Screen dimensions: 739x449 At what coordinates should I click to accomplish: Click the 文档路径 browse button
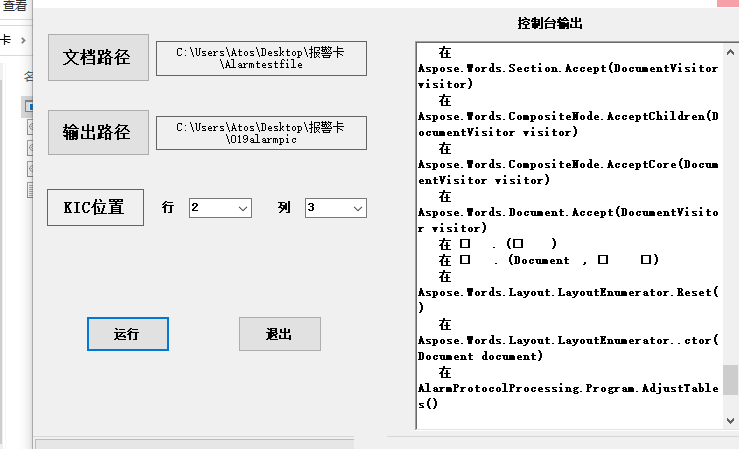point(97,57)
